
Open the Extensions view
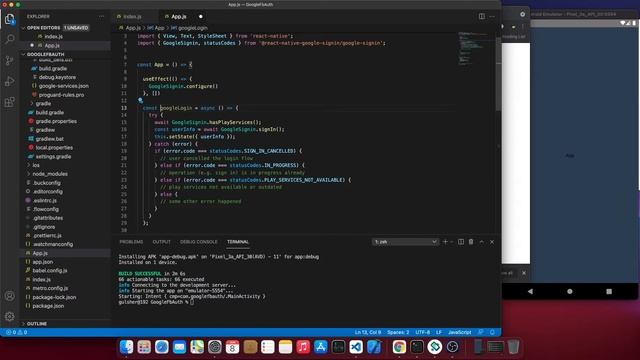pyautogui.click(x=10, y=102)
